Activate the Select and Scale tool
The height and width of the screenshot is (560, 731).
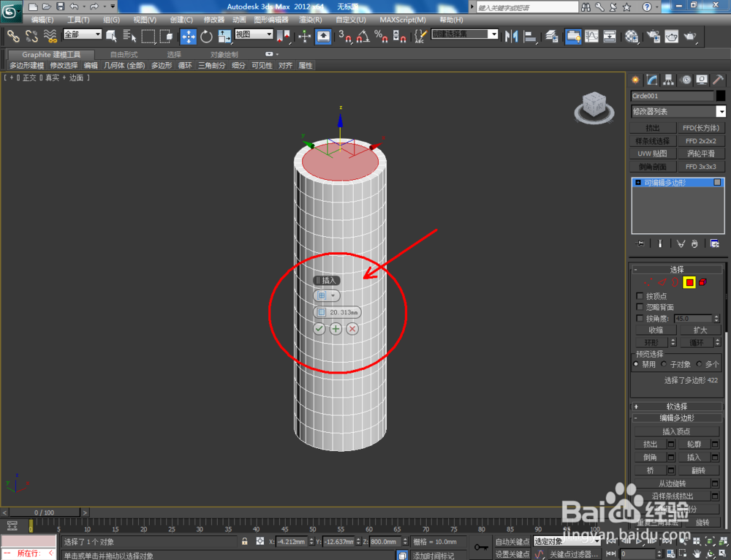pyautogui.click(x=224, y=36)
